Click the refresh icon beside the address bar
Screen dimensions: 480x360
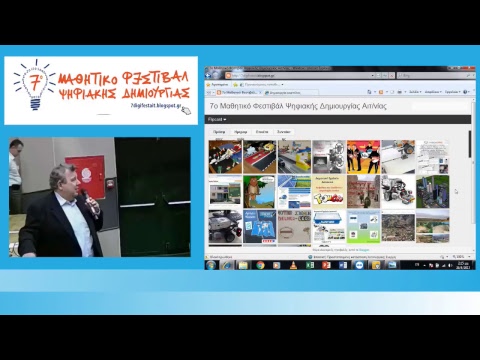[385, 76]
